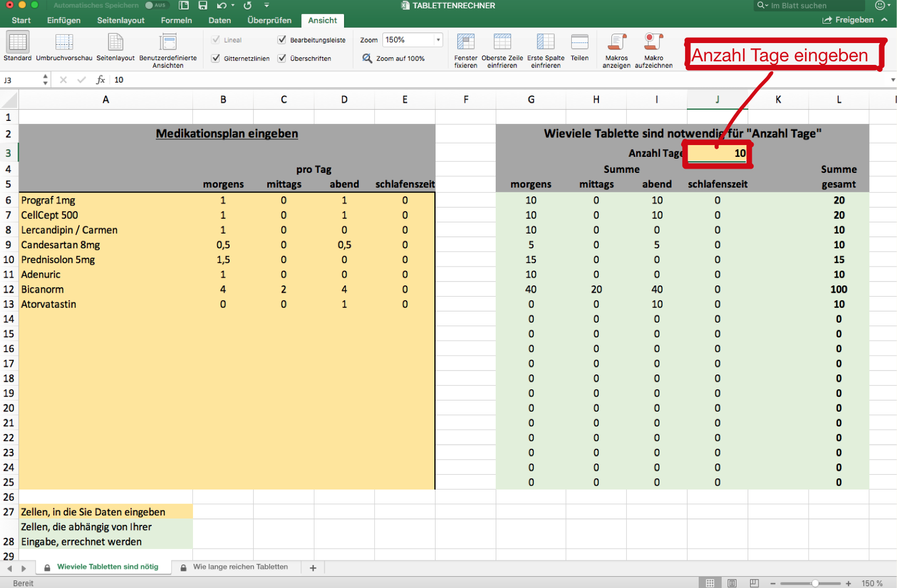Image resolution: width=897 pixels, height=588 pixels.
Task: Open quick access toolbar customize dropdown
Action: (x=267, y=5)
